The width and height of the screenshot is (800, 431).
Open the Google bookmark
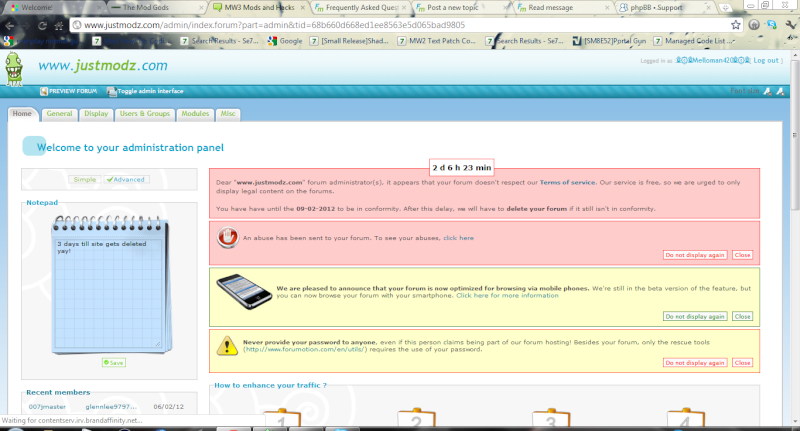click(285, 41)
